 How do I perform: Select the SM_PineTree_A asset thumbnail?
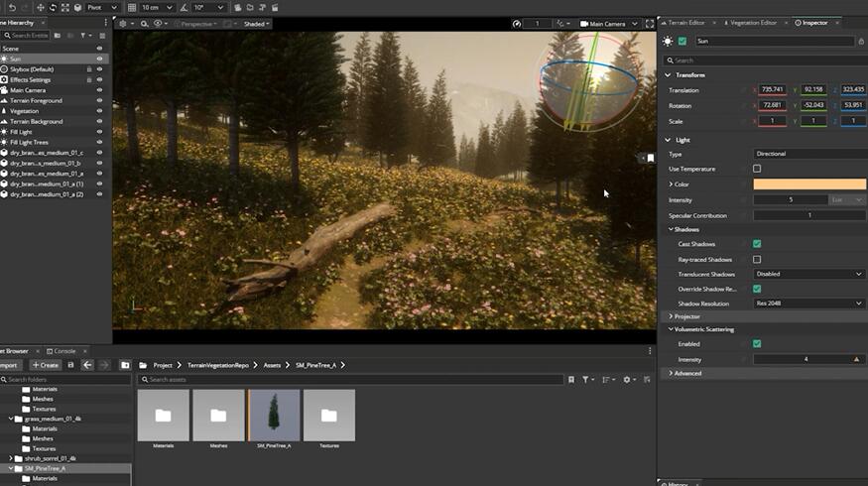[274, 415]
